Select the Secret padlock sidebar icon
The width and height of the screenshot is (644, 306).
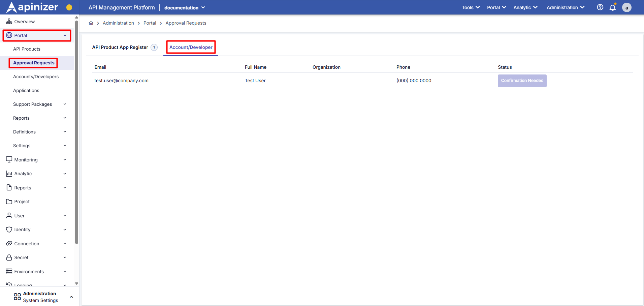(x=9, y=257)
